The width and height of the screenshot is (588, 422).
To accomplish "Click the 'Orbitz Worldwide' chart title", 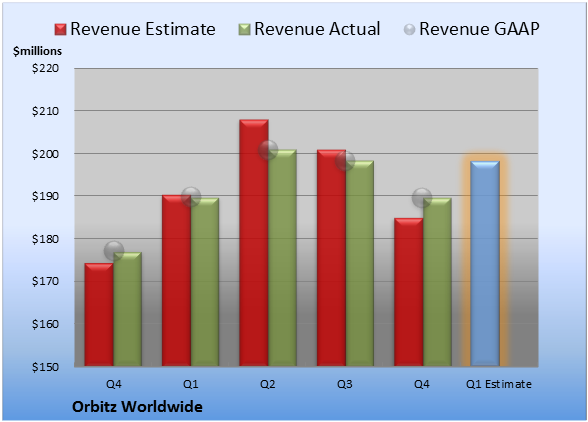I will (x=137, y=407).
